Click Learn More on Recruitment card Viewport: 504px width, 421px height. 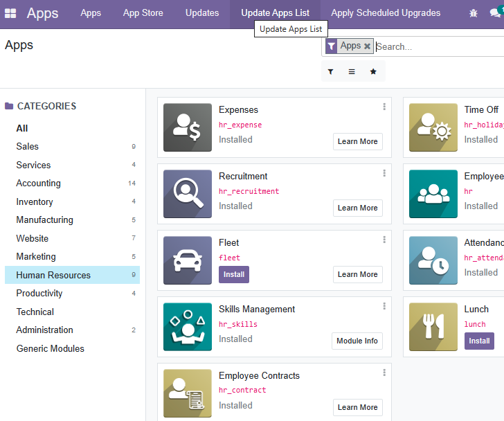pyautogui.click(x=358, y=208)
